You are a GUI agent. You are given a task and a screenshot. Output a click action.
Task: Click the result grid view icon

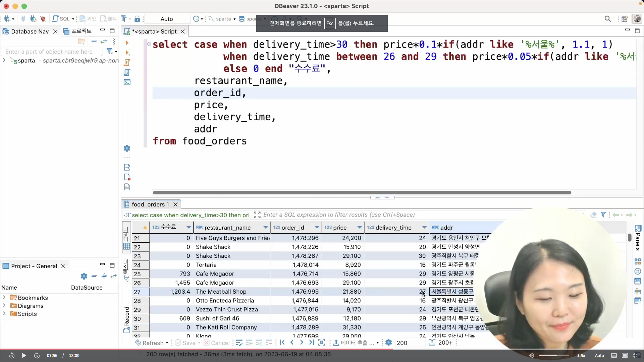[x=126, y=246]
